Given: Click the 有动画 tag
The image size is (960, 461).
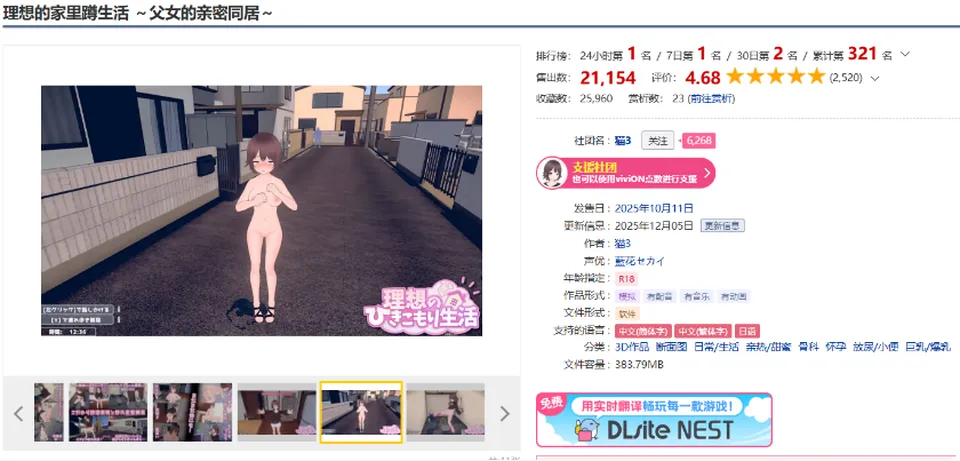Looking at the screenshot, I should (733, 296).
